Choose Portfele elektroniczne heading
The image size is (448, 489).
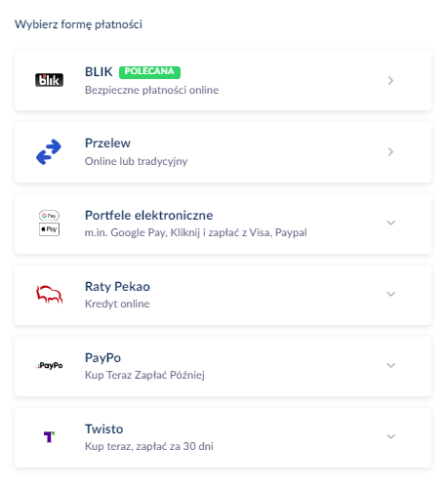149,216
